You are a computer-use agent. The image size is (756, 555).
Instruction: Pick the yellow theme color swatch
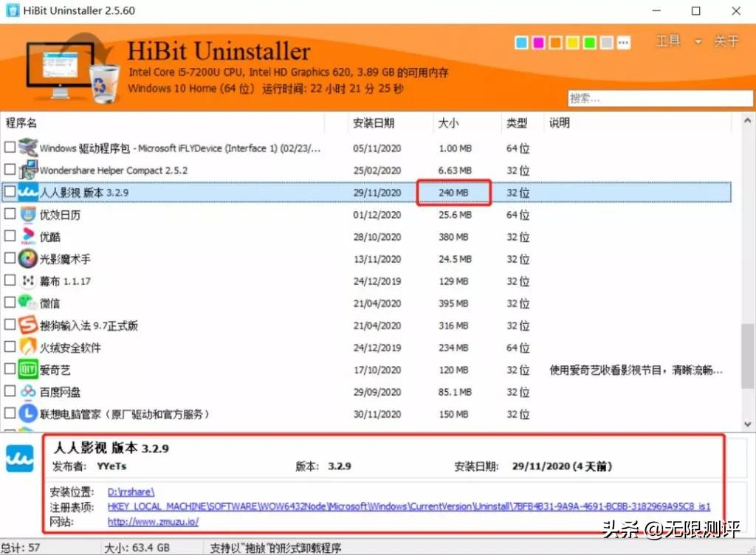(x=572, y=43)
